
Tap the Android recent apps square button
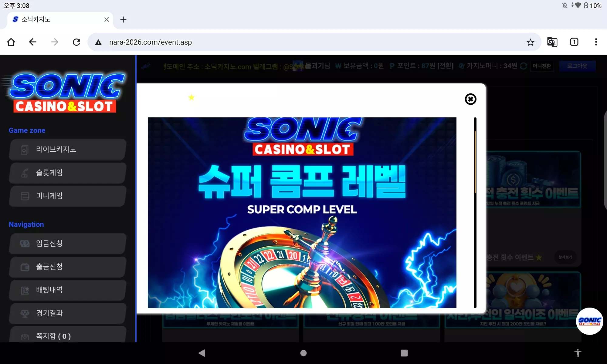coord(404,353)
